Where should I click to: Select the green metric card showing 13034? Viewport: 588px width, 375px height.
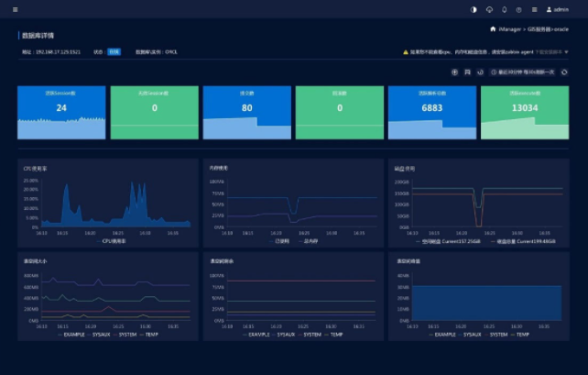(x=524, y=113)
